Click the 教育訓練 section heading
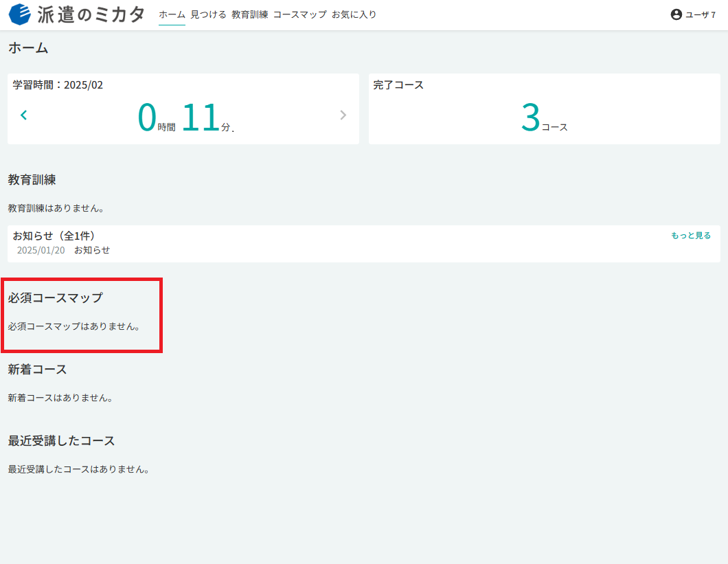Image resolution: width=728 pixels, height=564 pixels. 32,180
